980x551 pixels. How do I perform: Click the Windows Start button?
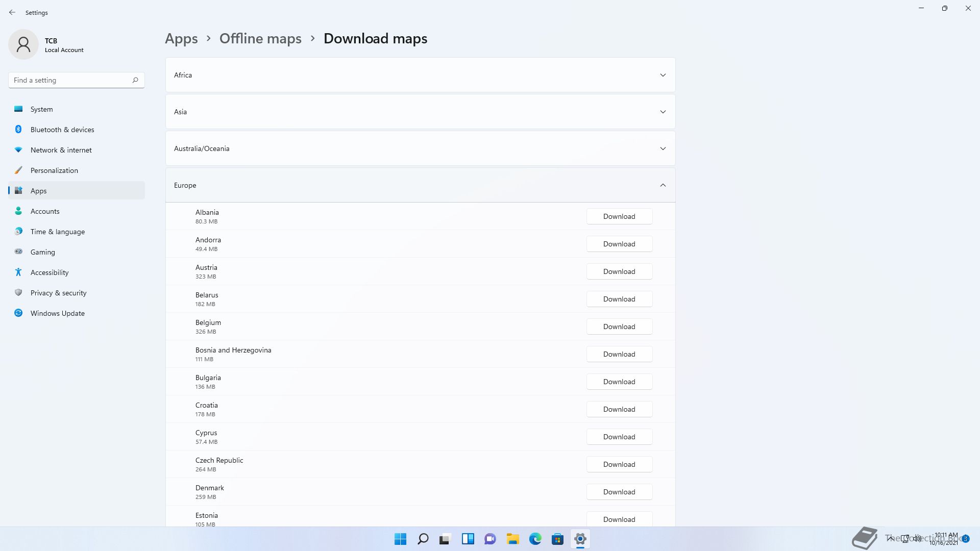tap(400, 539)
